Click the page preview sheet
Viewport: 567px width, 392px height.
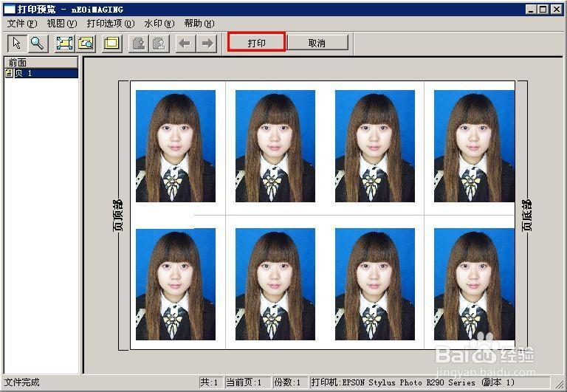point(323,215)
